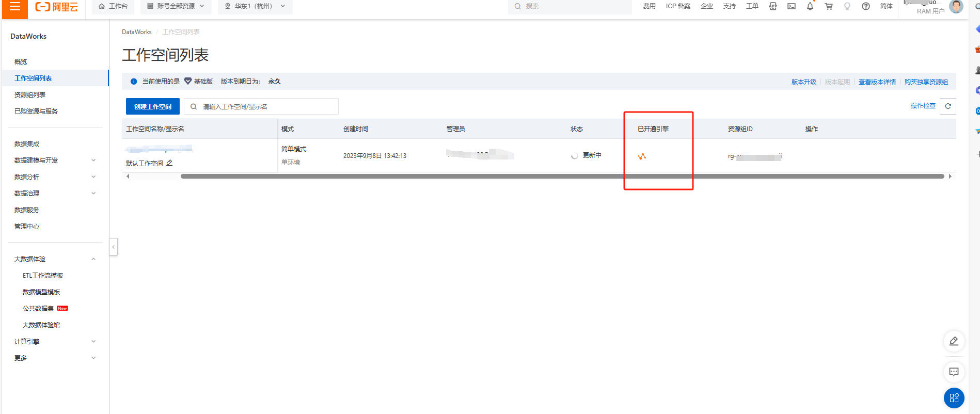Click the 创建工作空间 button
The image size is (980, 414).
(153, 106)
